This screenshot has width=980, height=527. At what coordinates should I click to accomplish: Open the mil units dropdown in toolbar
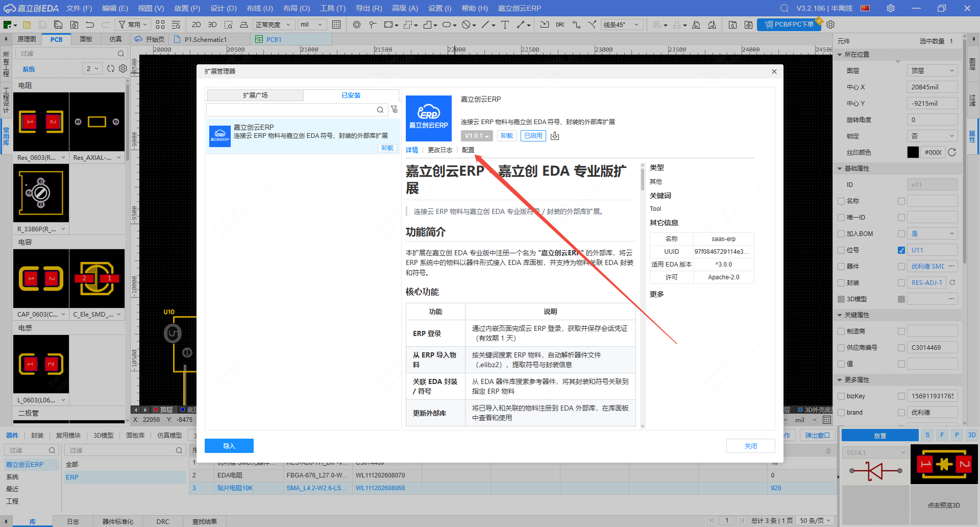click(312, 25)
